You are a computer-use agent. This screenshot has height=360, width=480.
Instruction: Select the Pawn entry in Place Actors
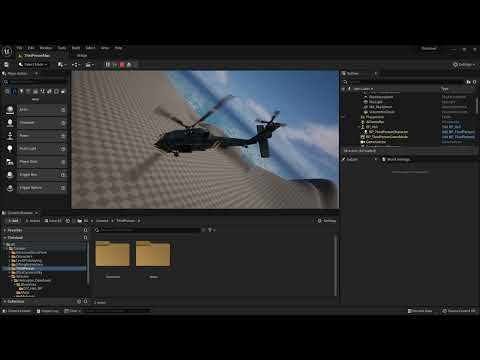coord(35,136)
